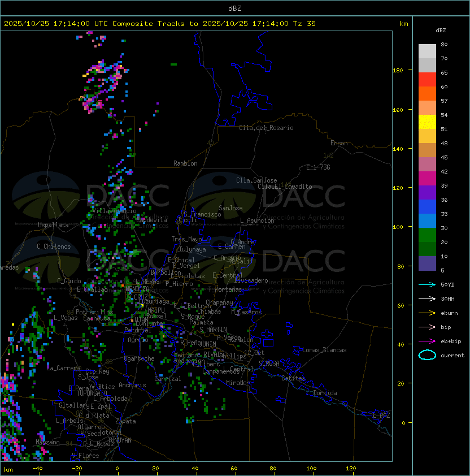This screenshot has height=476, width=470.
Task: Click the '0' tick on the bottom km axis
Action: (117, 469)
